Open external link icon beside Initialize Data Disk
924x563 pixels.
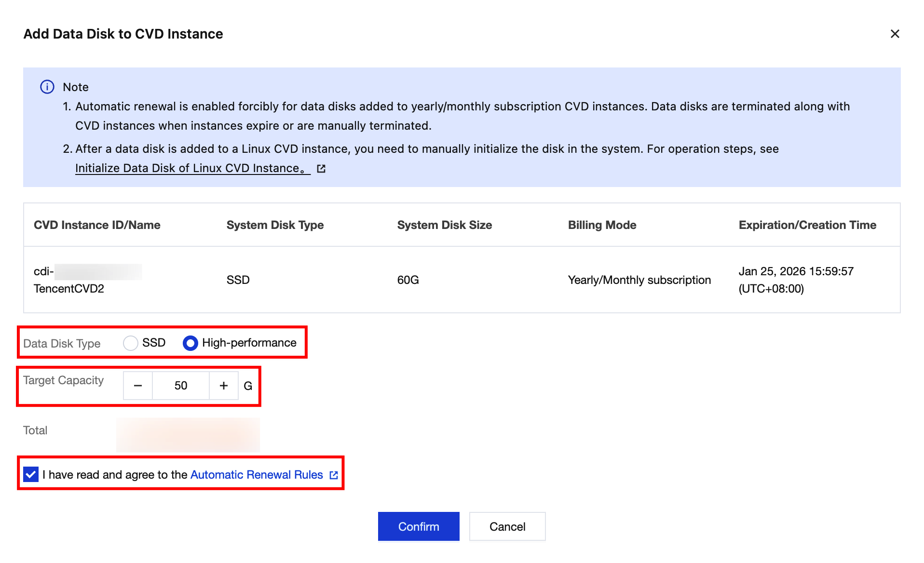click(321, 169)
